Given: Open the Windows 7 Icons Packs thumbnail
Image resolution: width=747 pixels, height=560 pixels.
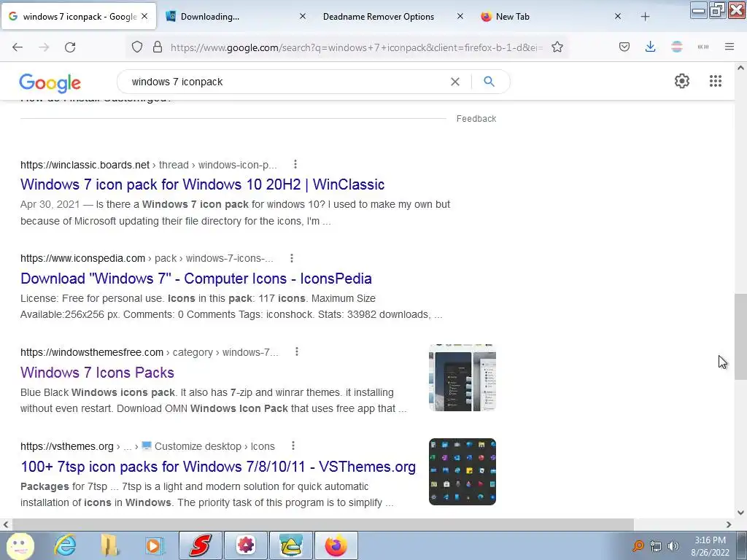Looking at the screenshot, I should (x=462, y=377).
